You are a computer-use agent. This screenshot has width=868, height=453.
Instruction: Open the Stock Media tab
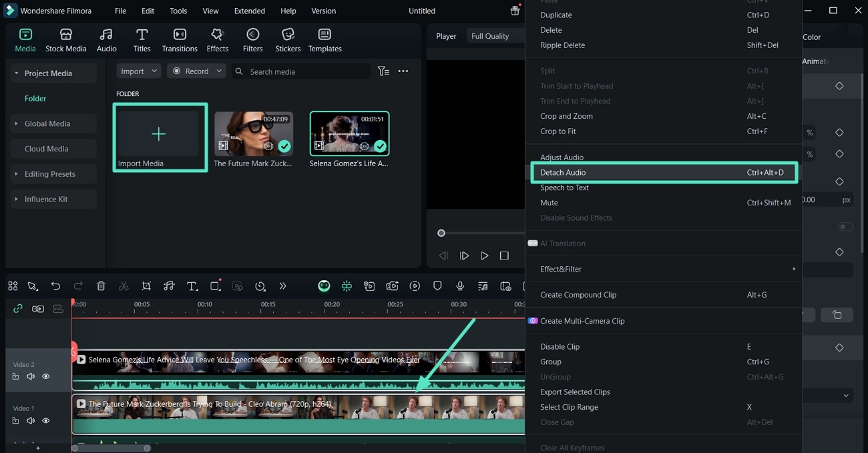[65, 41]
